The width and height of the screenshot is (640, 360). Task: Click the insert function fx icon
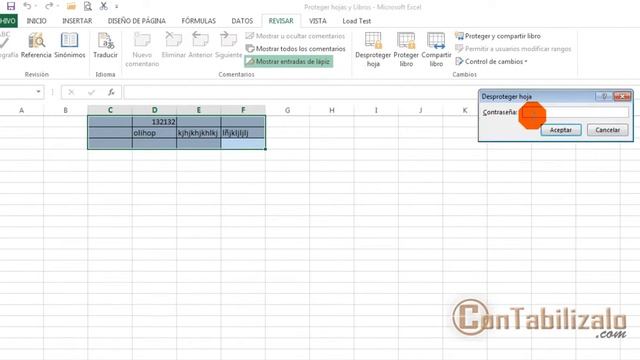coord(111,92)
